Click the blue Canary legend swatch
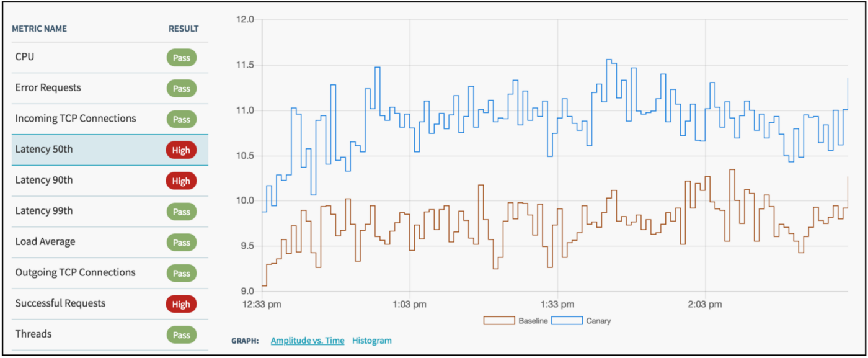 [x=567, y=321]
